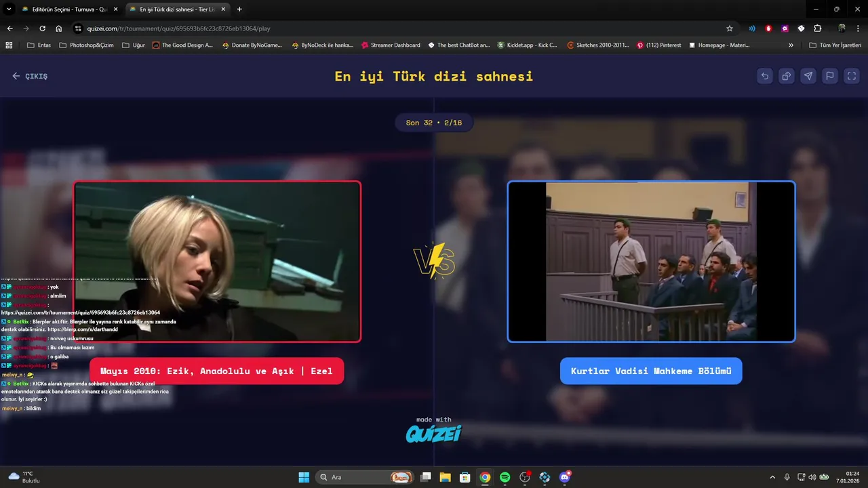The width and height of the screenshot is (868, 488).
Task: Click the ÇIKIŞ exit link
Action: 30,76
